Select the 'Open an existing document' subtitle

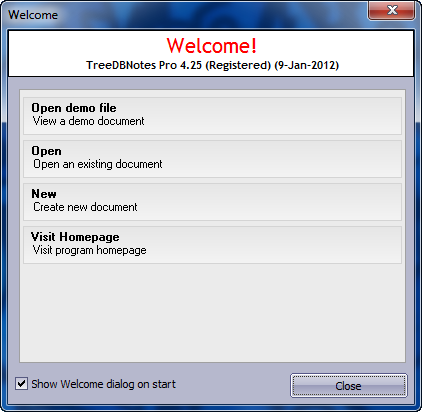(x=98, y=164)
